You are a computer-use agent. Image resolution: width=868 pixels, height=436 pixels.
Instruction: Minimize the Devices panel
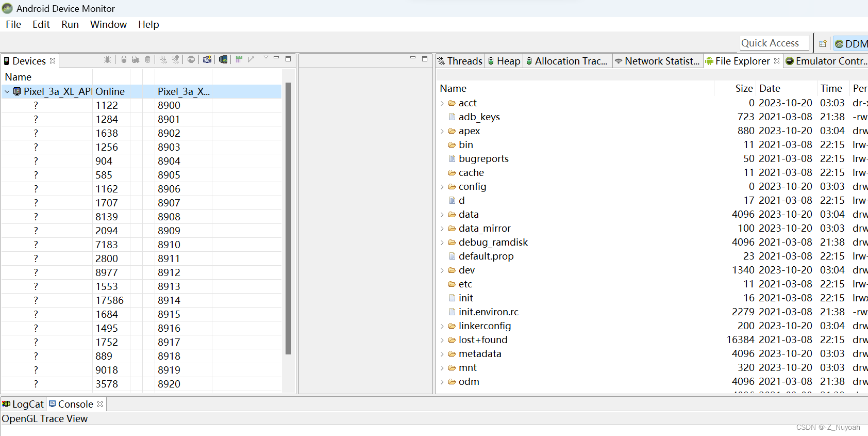pyautogui.click(x=276, y=58)
